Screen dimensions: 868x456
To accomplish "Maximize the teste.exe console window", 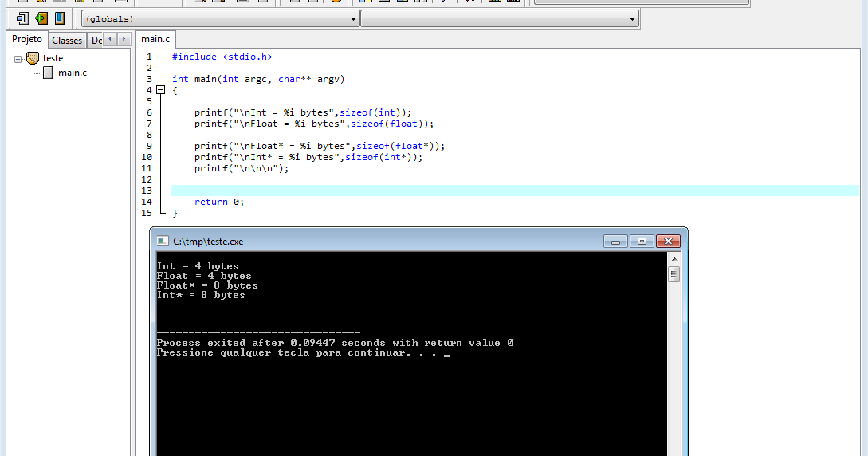I will [x=642, y=242].
